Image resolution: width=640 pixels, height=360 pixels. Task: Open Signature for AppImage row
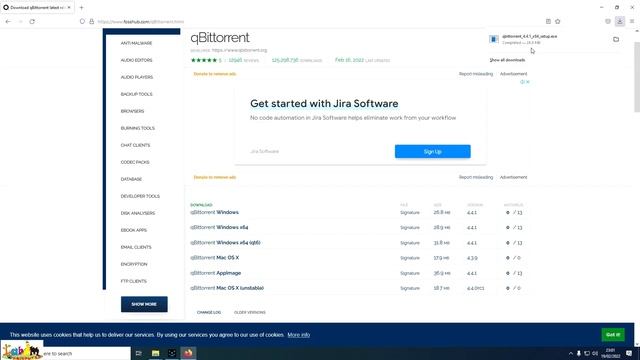click(x=410, y=273)
